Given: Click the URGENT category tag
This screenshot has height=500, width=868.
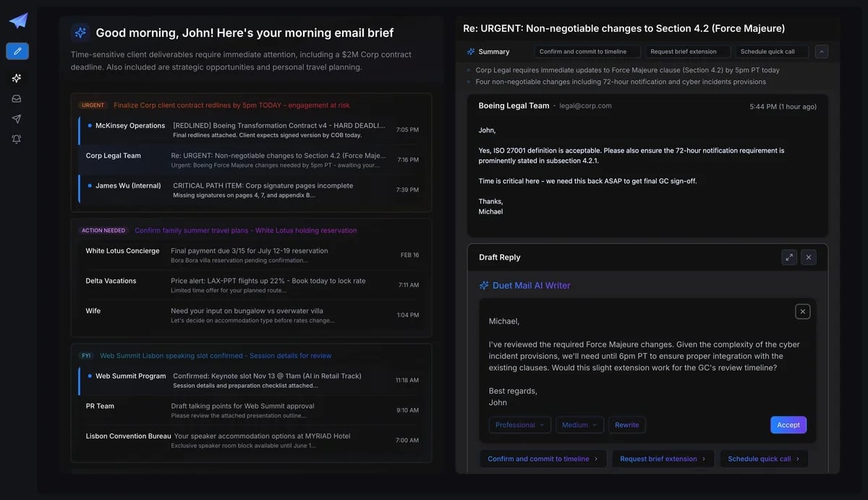Looking at the screenshot, I should pos(93,106).
